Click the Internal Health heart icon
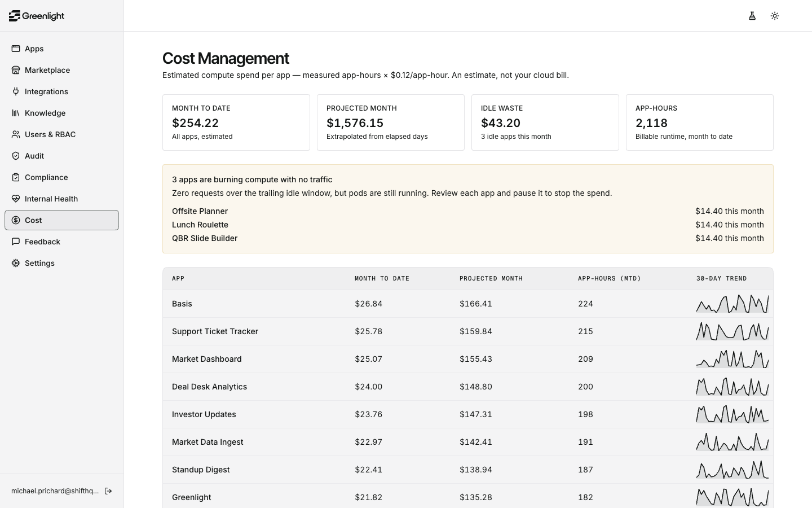 (16, 199)
